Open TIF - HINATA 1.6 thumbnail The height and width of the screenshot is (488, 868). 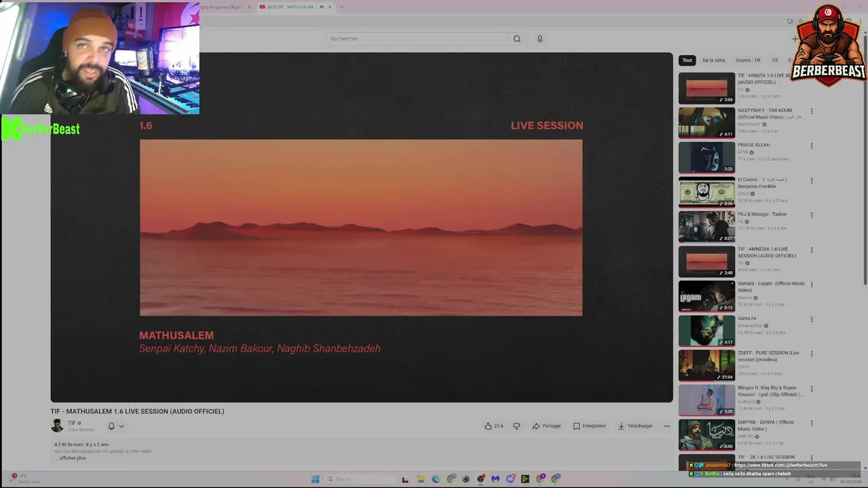coord(707,88)
